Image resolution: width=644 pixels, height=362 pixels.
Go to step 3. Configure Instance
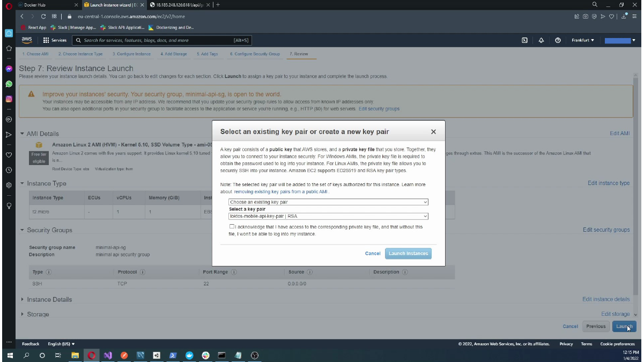point(132,54)
